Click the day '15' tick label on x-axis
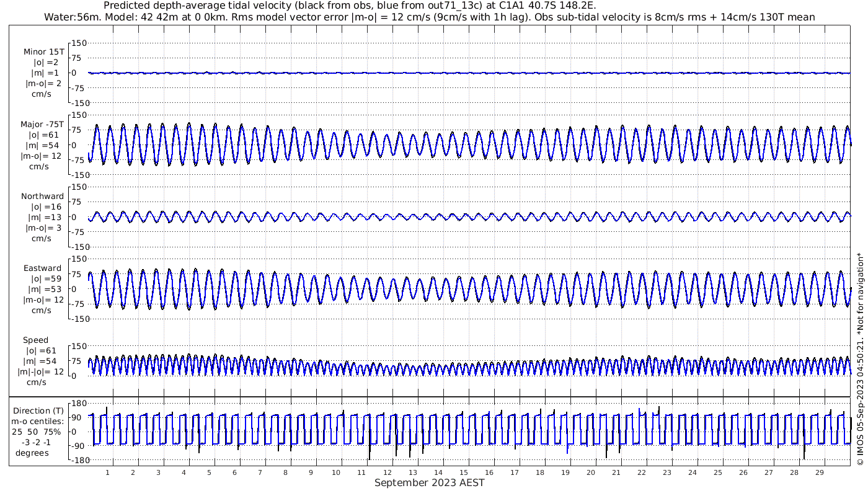This screenshot has height=496, width=868. (x=463, y=472)
